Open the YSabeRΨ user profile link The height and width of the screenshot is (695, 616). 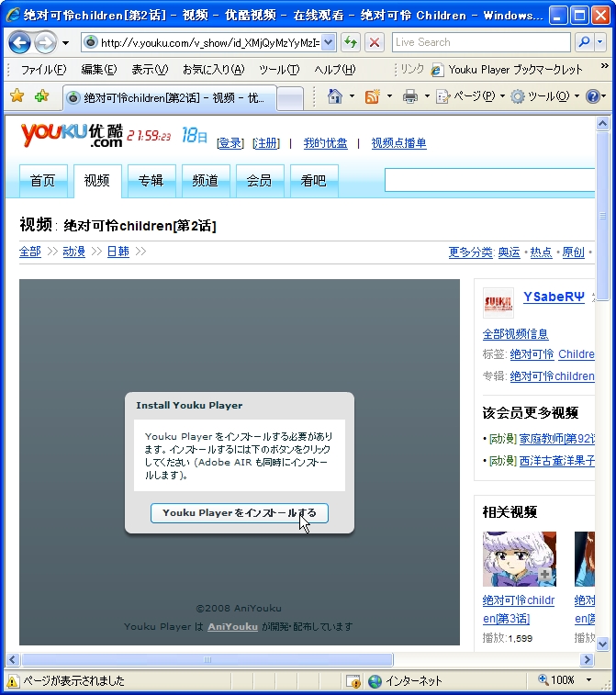554,297
